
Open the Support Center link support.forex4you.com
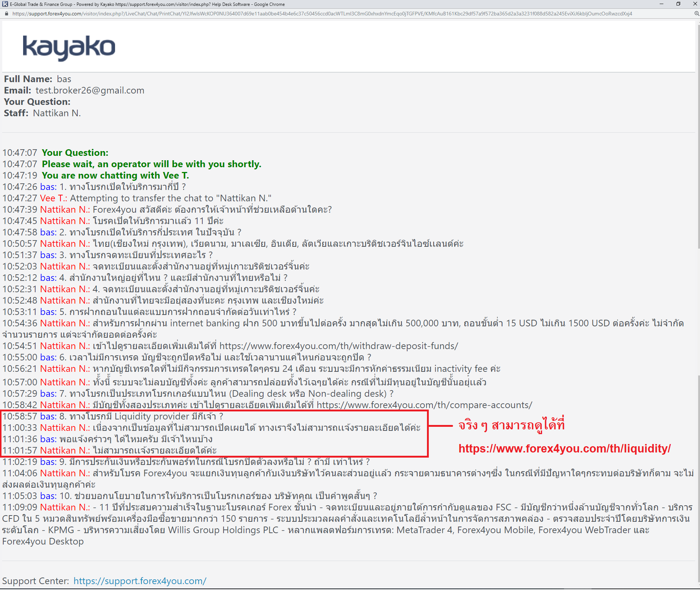[x=140, y=581]
